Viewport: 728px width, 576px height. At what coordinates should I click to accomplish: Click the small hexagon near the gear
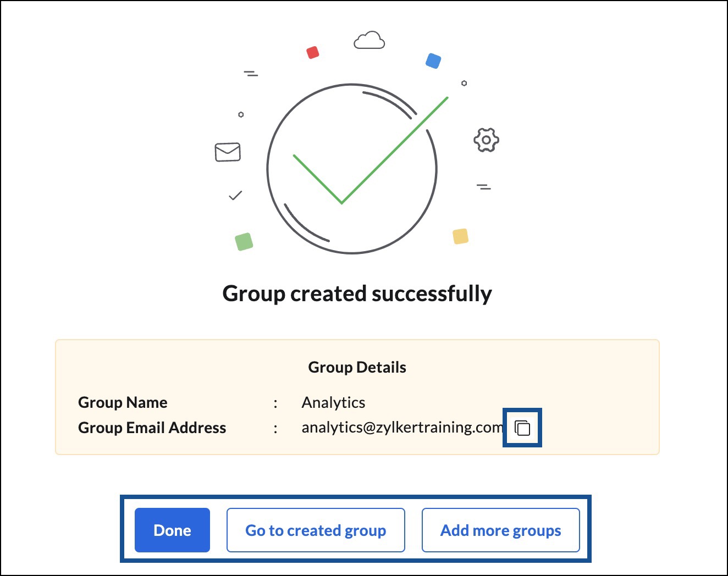pos(464,83)
